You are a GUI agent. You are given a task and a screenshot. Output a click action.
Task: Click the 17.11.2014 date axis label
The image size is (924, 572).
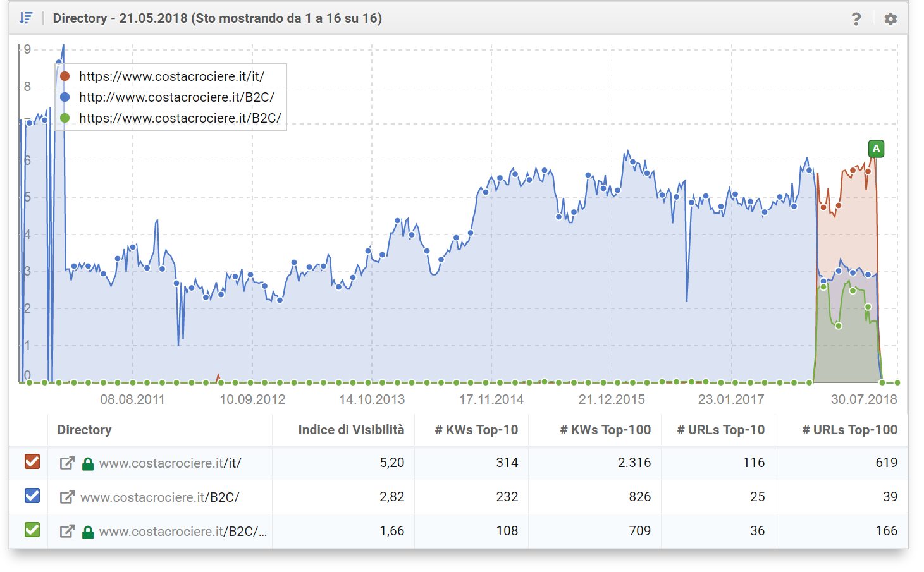(x=491, y=399)
